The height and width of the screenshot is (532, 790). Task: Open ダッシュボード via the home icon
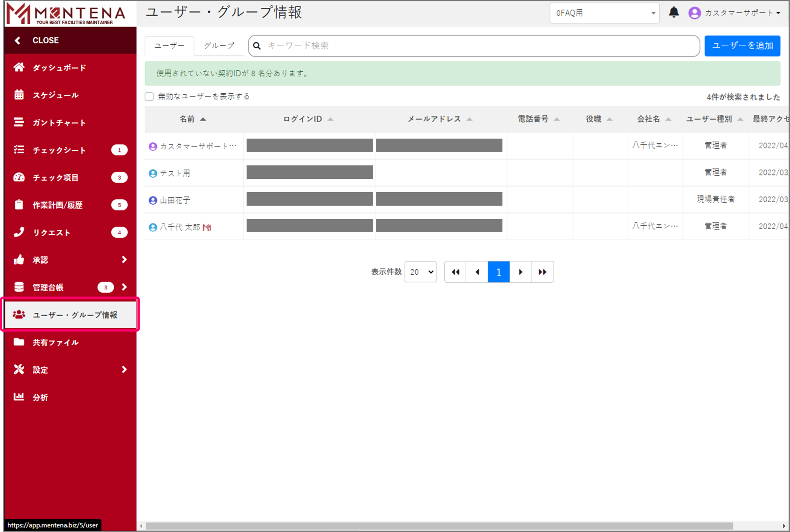tap(19, 67)
